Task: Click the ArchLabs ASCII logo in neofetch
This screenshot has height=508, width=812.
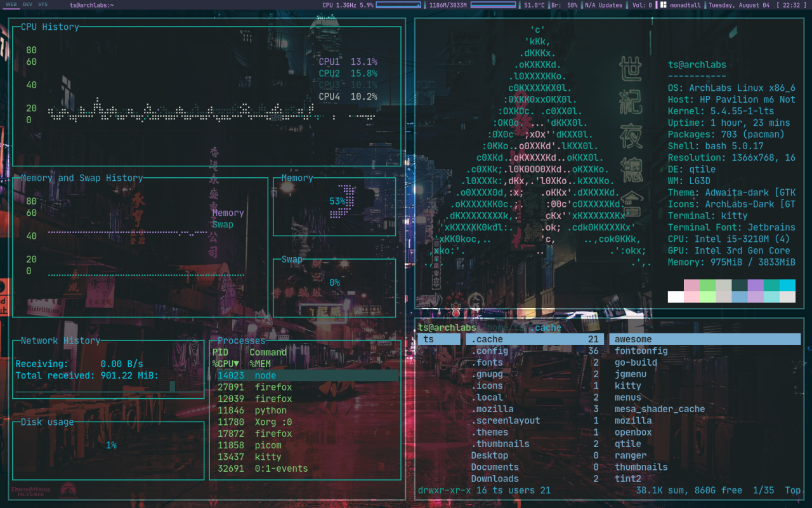Action: pos(539,146)
